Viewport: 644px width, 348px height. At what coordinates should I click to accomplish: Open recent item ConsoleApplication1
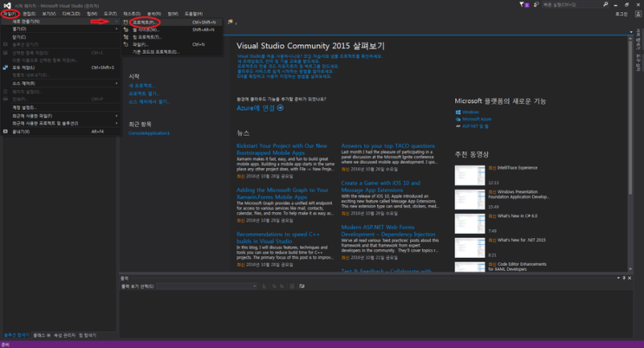(x=149, y=133)
